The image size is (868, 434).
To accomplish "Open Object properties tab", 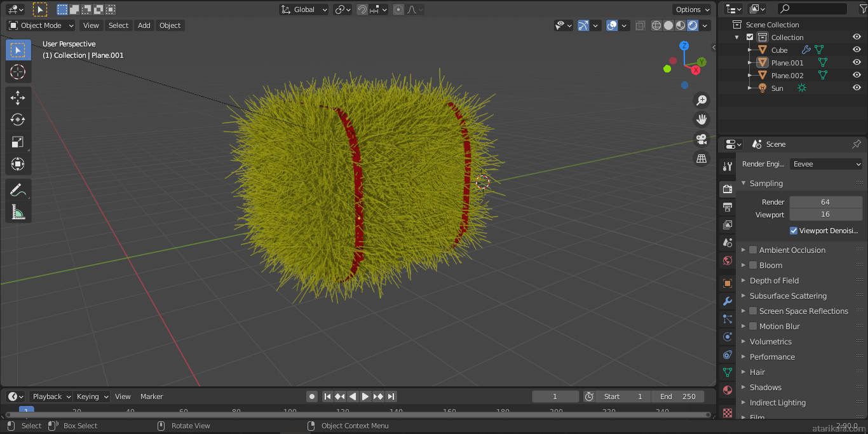I will pyautogui.click(x=728, y=283).
